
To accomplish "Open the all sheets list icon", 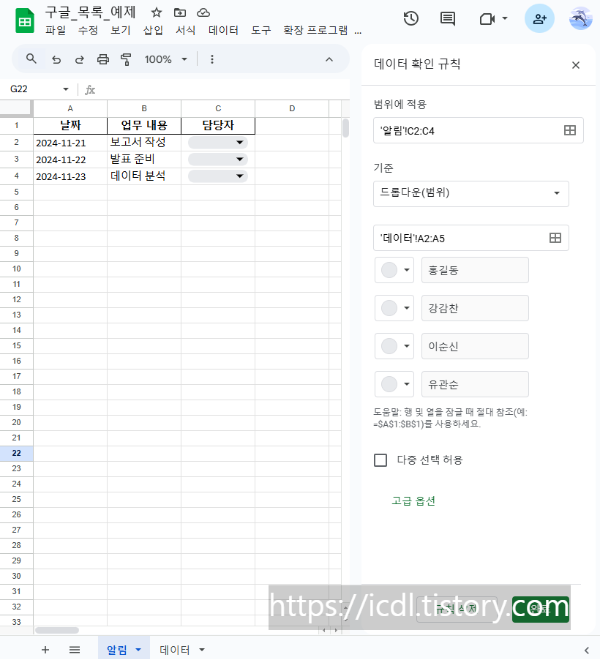I will coord(74,649).
